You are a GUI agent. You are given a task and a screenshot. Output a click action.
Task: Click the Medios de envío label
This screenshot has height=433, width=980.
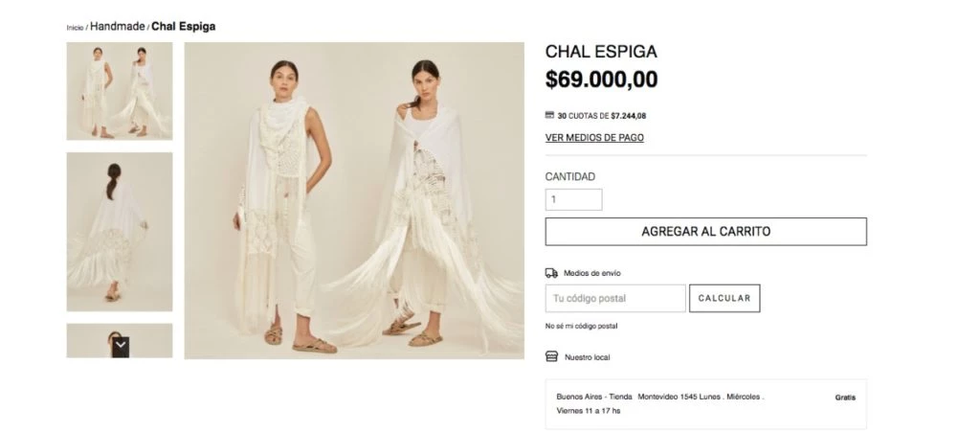tap(591, 273)
